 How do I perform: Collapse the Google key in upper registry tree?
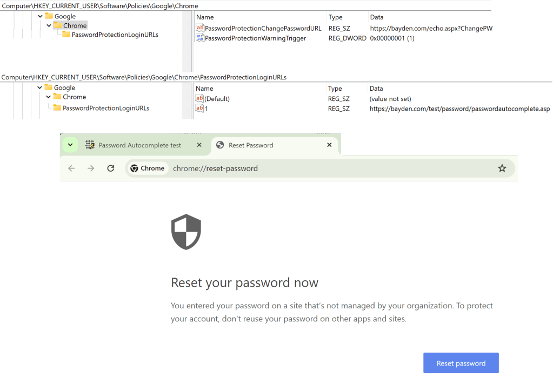pyautogui.click(x=41, y=16)
